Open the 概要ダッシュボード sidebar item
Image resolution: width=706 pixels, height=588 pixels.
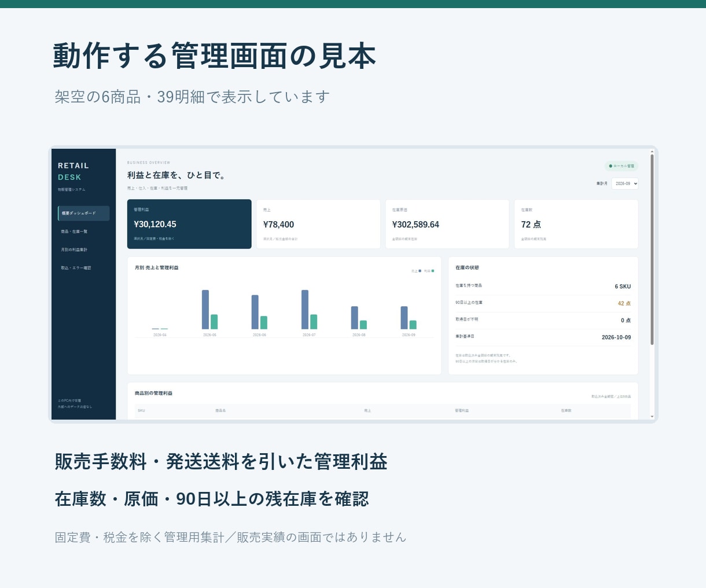[x=84, y=213]
